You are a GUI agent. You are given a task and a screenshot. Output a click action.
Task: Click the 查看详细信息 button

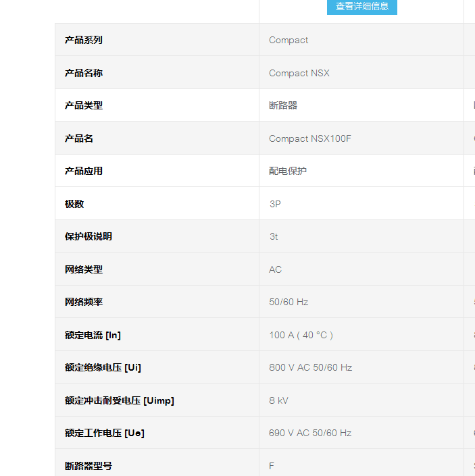[361, 7]
